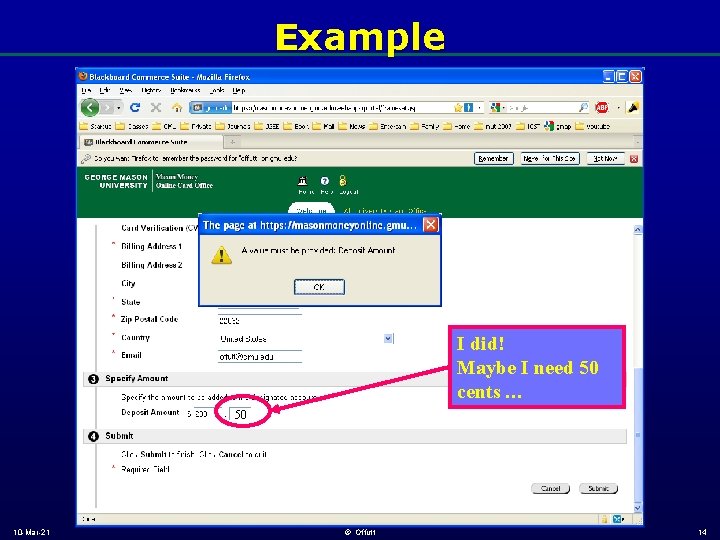Click inside the address bar URL field

[342, 107]
